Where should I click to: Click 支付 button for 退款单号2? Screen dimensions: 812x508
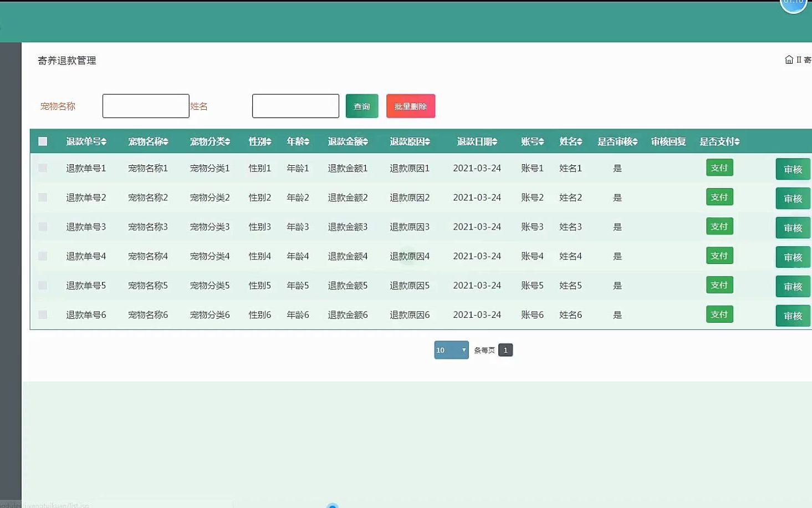(x=719, y=197)
